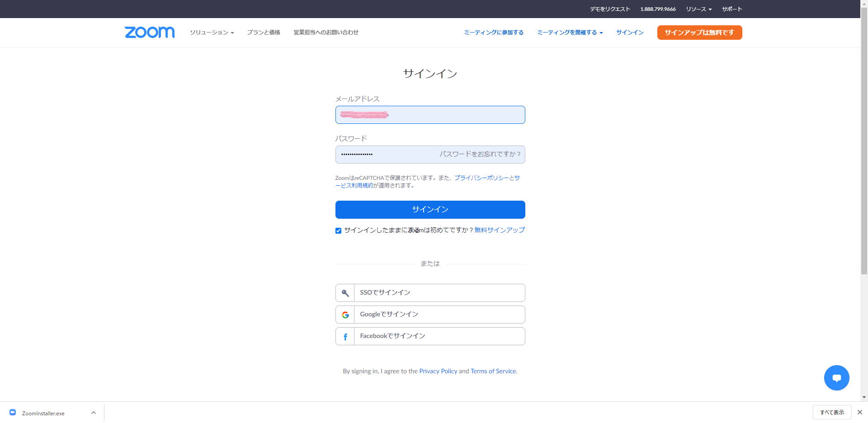
Task: Open the リソース dropdown in top bar
Action: click(698, 9)
